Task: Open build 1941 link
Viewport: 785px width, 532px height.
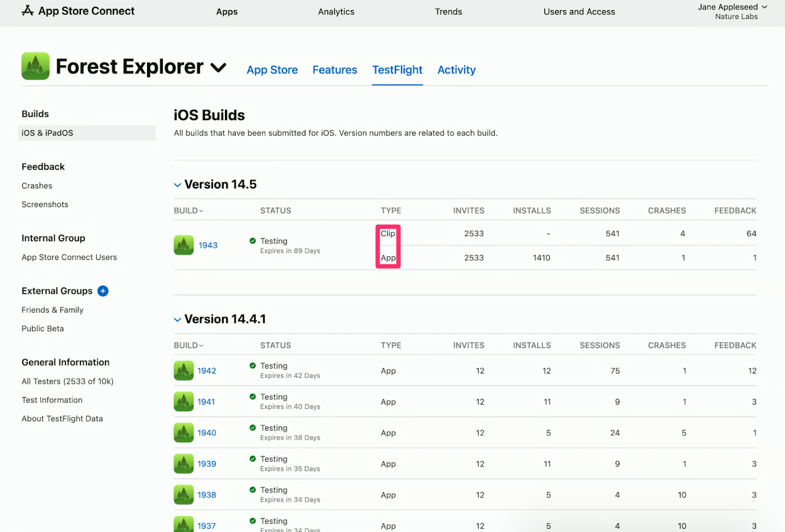Action: click(206, 401)
